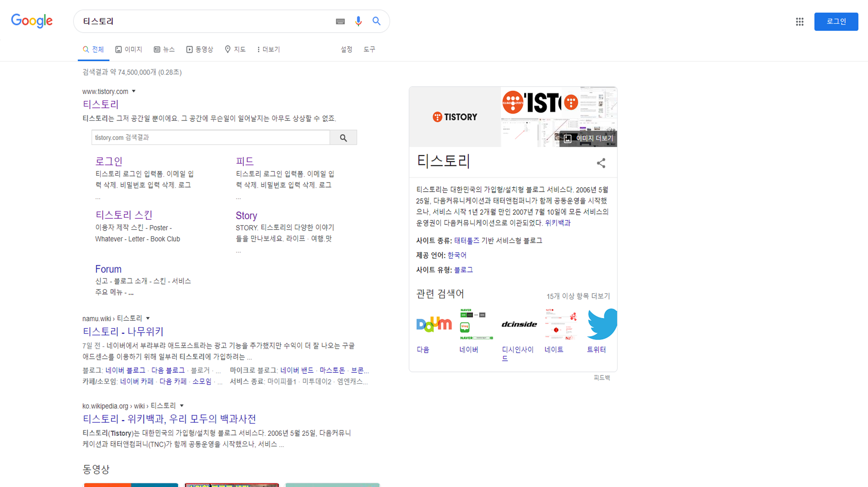This screenshot has width=868, height=487.
Task: Open the Google apps grid
Action: coord(800,22)
